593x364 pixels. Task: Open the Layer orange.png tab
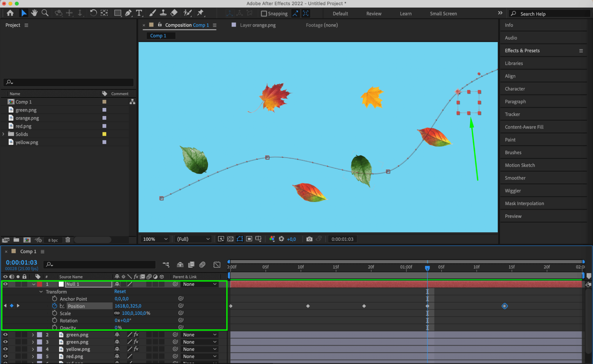tap(257, 25)
